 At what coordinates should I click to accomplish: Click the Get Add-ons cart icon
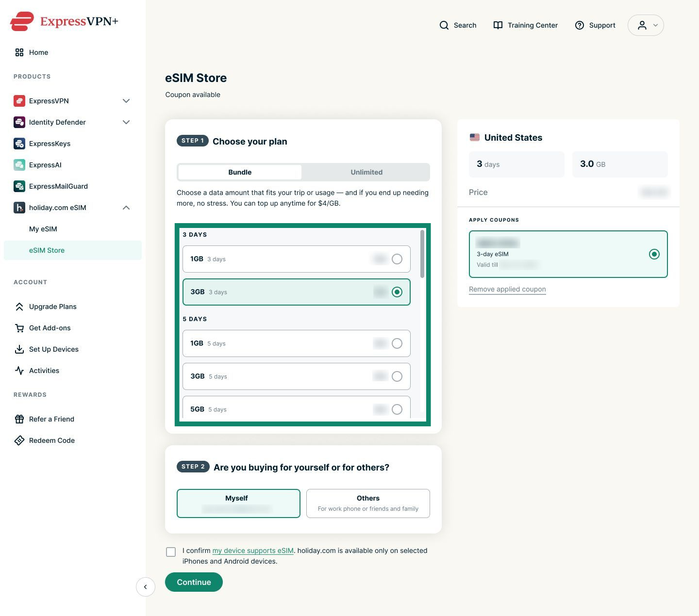(x=19, y=328)
